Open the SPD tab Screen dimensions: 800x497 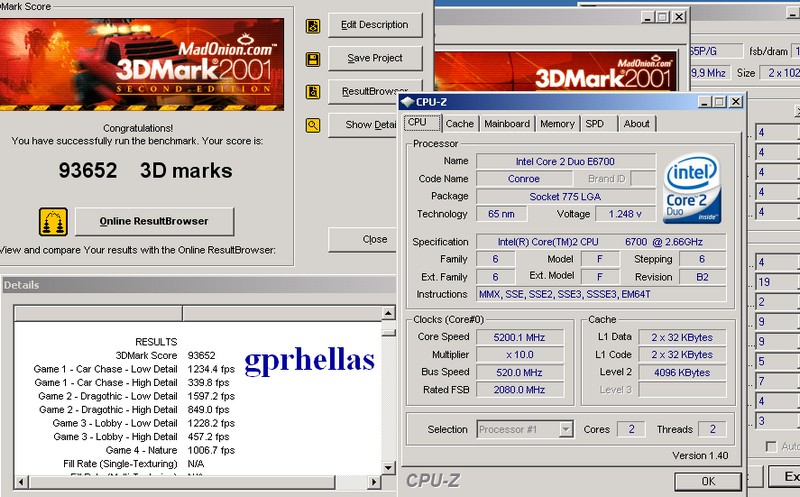[598, 123]
